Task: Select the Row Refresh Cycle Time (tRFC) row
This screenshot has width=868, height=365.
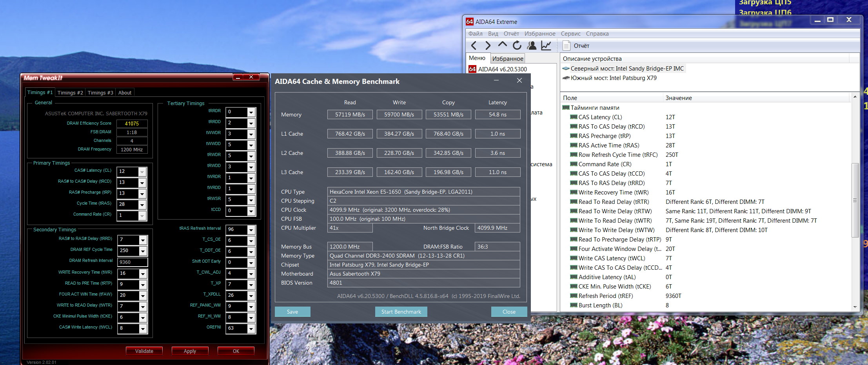Action: point(706,155)
